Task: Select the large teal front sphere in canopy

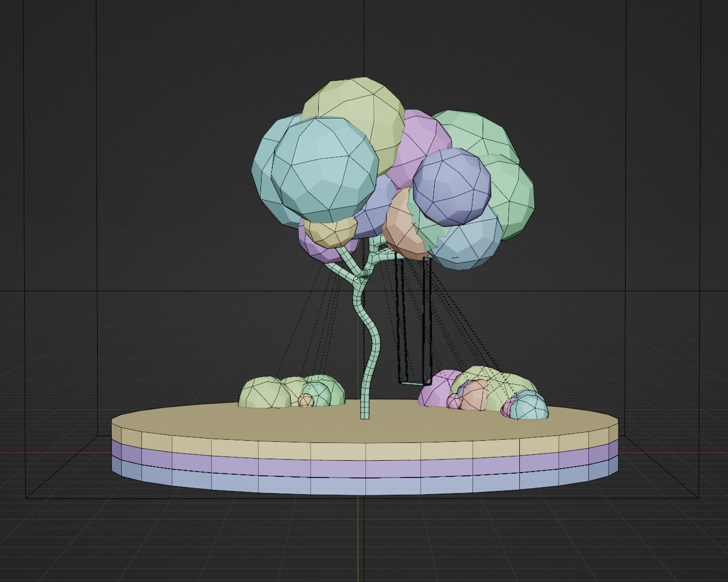Action: point(324,170)
